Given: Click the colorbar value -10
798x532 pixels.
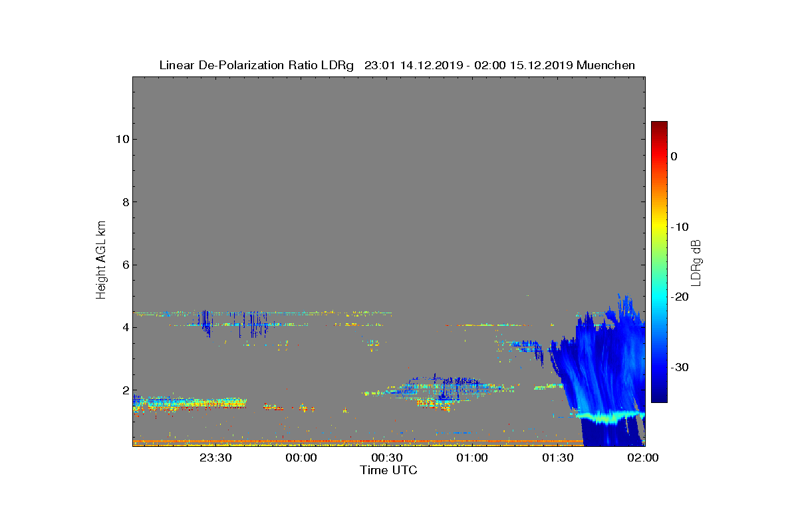Looking at the screenshot, I should [x=679, y=227].
